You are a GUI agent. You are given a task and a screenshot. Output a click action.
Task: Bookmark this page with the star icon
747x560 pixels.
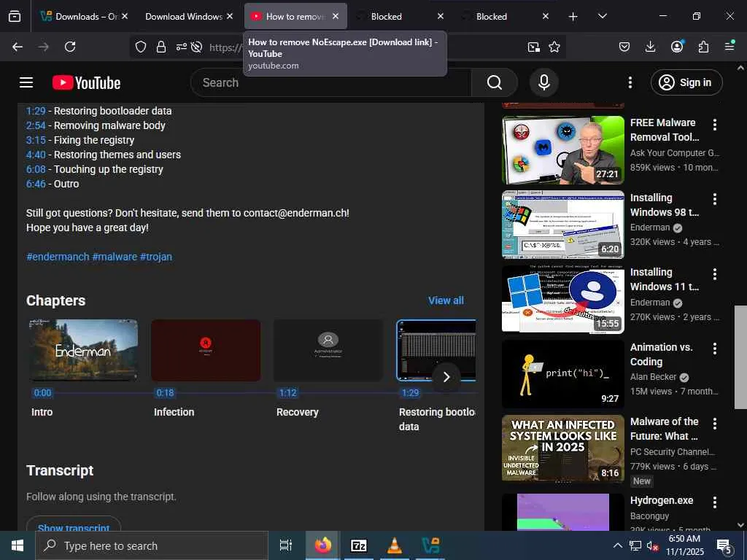(554, 47)
